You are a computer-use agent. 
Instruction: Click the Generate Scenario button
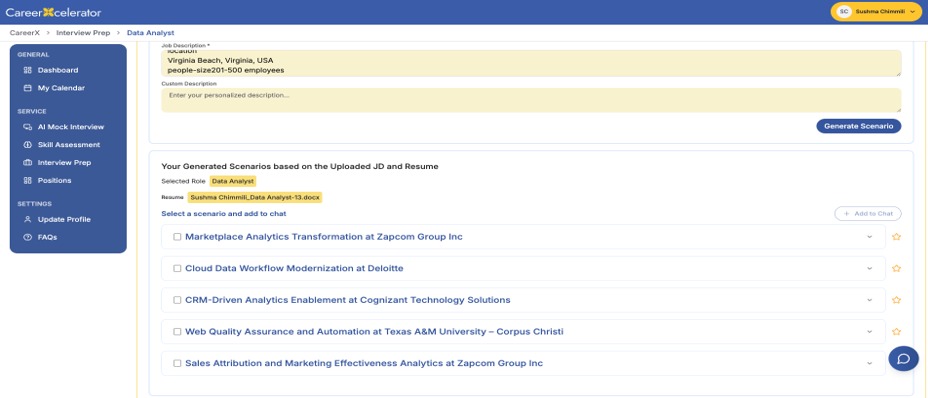coord(859,126)
